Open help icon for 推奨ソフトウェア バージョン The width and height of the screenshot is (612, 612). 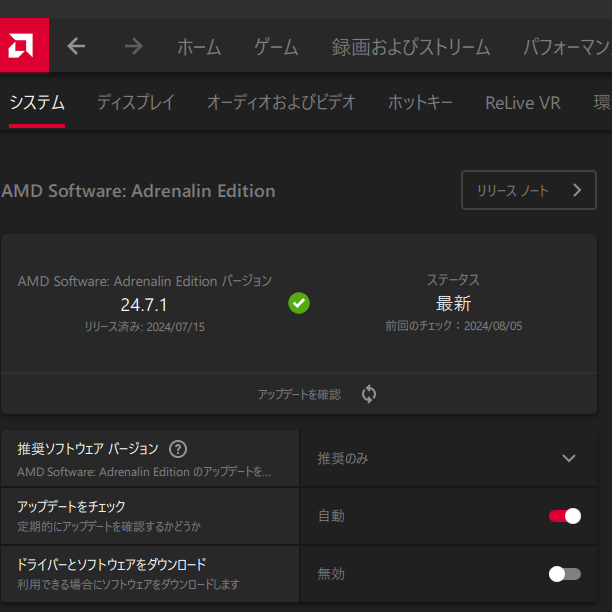pos(178,449)
